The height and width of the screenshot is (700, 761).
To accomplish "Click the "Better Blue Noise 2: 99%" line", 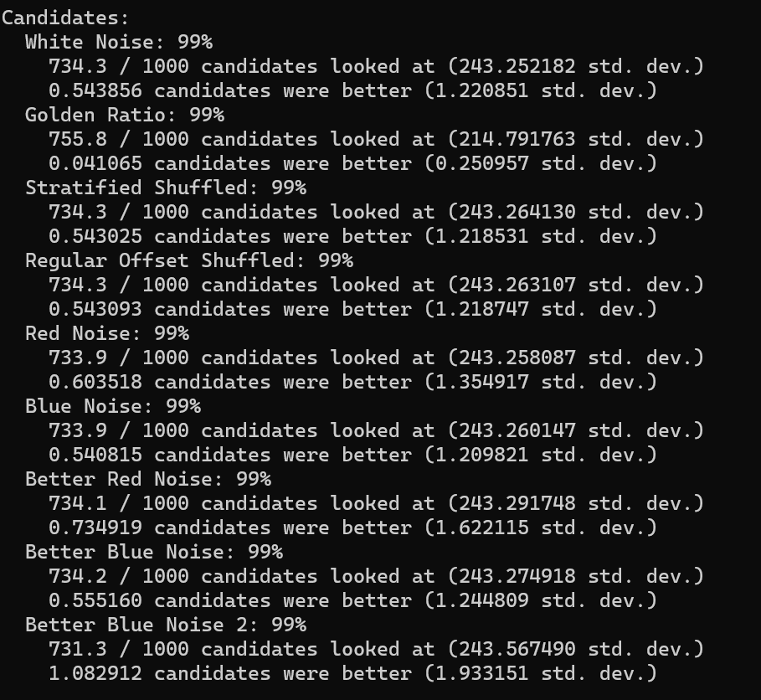I will pyautogui.click(x=165, y=624).
